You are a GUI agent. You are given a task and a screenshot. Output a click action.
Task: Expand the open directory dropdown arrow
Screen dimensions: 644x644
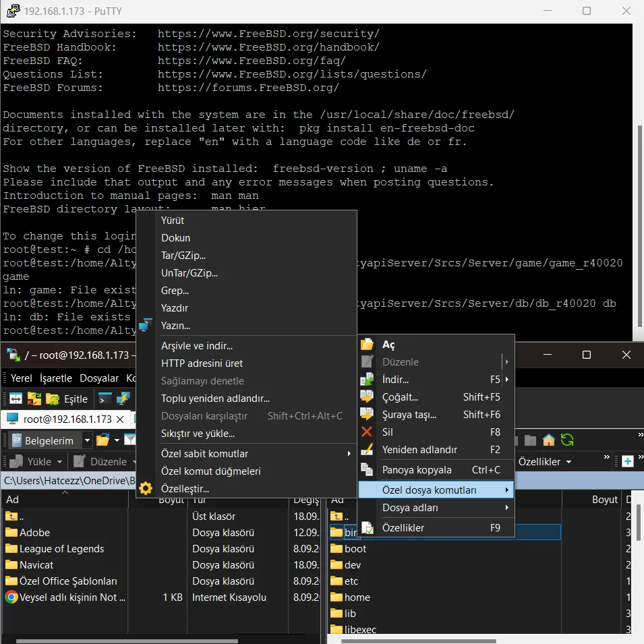point(117,441)
